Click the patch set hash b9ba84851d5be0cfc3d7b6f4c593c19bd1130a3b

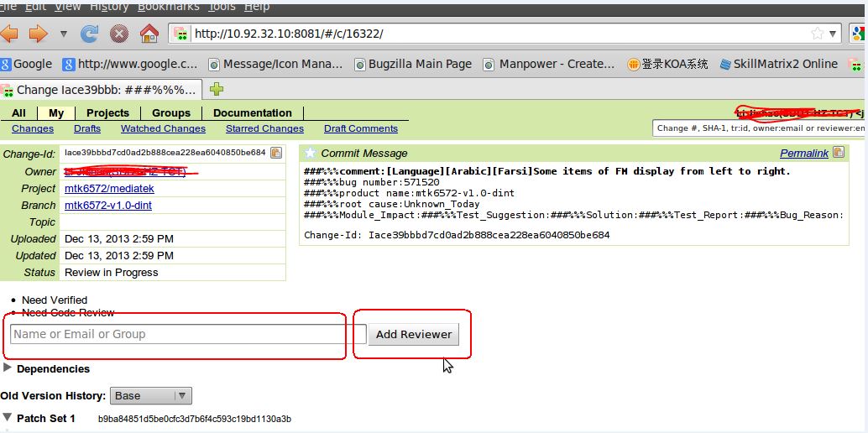tap(195, 420)
